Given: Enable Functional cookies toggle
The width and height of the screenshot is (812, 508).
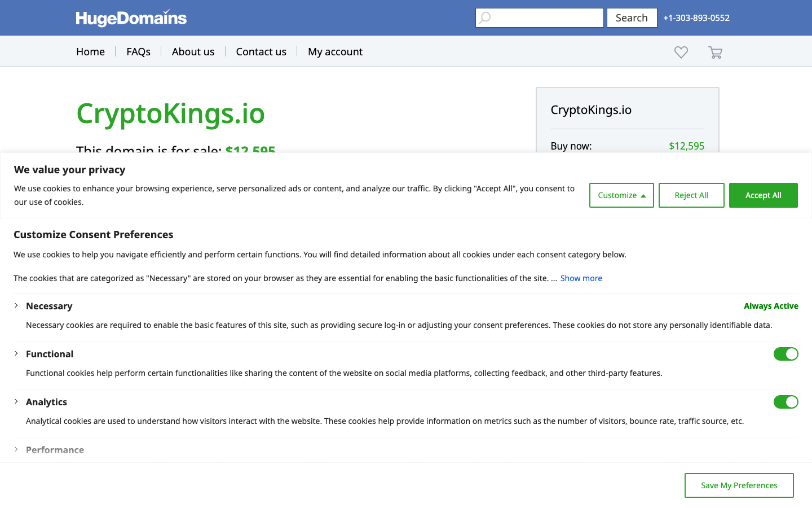Looking at the screenshot, I should point(786,354).
